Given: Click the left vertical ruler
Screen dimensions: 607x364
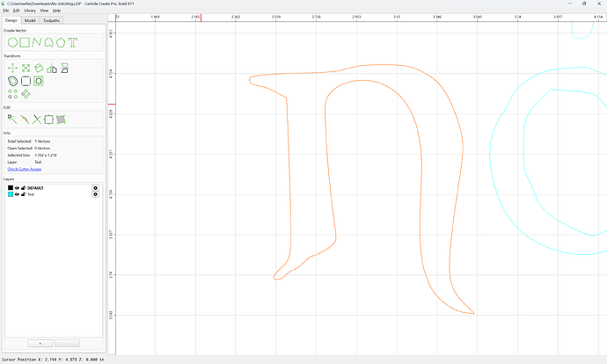Looking at the screenshot, I should pyautogui.click(x=112, y=187).
